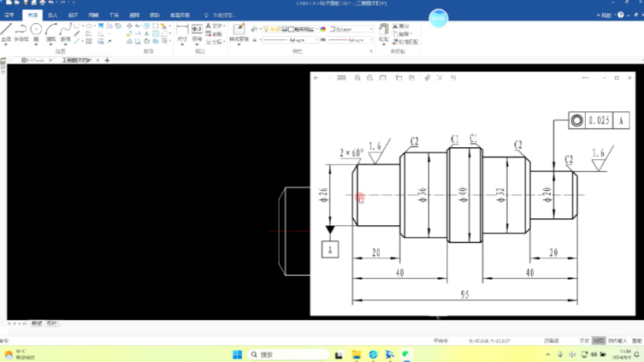Open the Style Manager tool
The image size is (644, 362).
tap(239, 33)
